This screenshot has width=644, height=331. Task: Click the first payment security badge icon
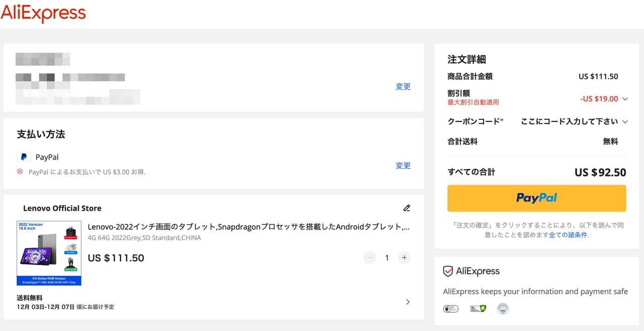click(450, 308)
